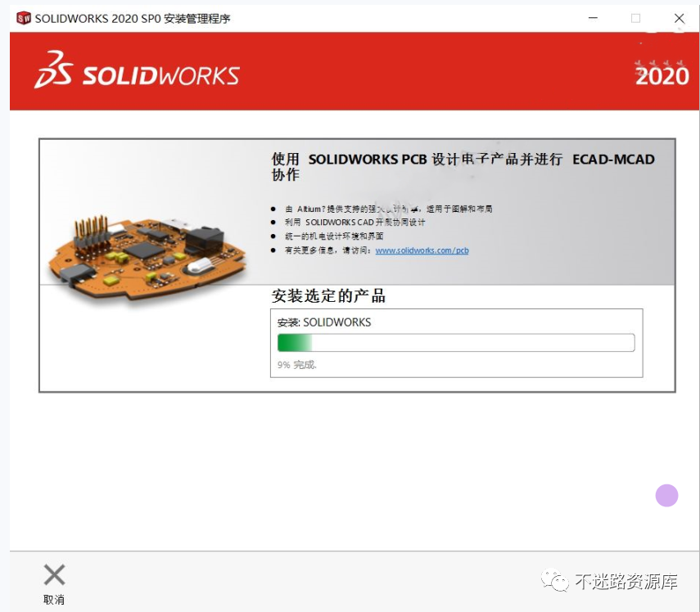Image resolution: width=700 pixels, height=612 pixels.
Task: Click the WeChat logo watermark icon
Action: click(554, 580)
